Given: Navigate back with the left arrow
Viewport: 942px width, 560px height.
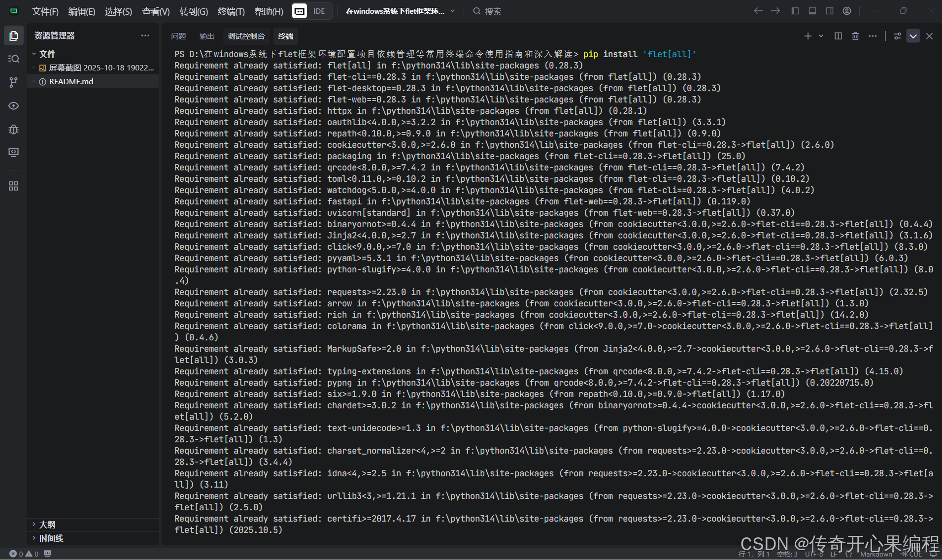Looking at the screenshot, I should click(x=758, y=11).
